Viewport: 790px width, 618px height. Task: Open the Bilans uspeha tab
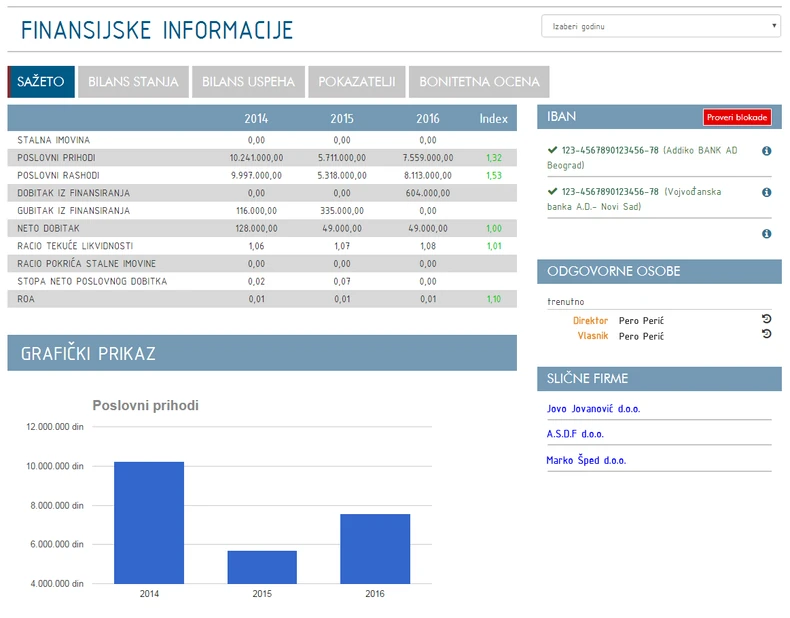tap(248, 82)
